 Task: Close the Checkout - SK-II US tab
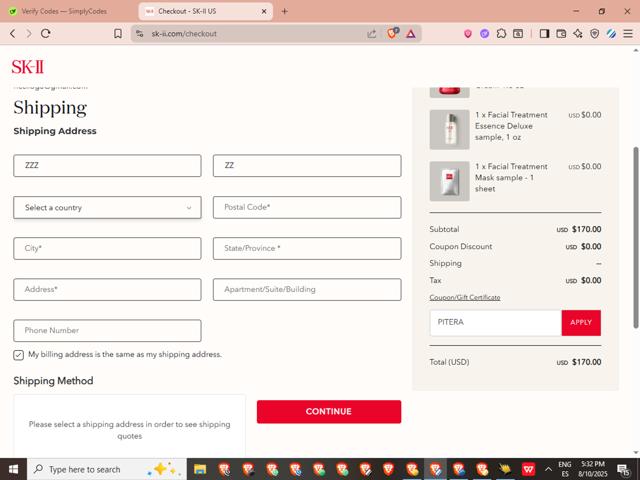[264, 11]
